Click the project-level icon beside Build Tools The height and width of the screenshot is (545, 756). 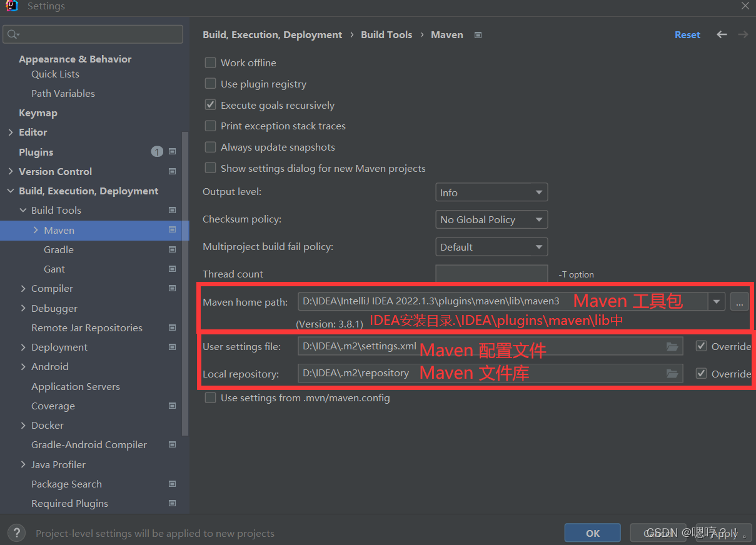[x=173, y=210]
